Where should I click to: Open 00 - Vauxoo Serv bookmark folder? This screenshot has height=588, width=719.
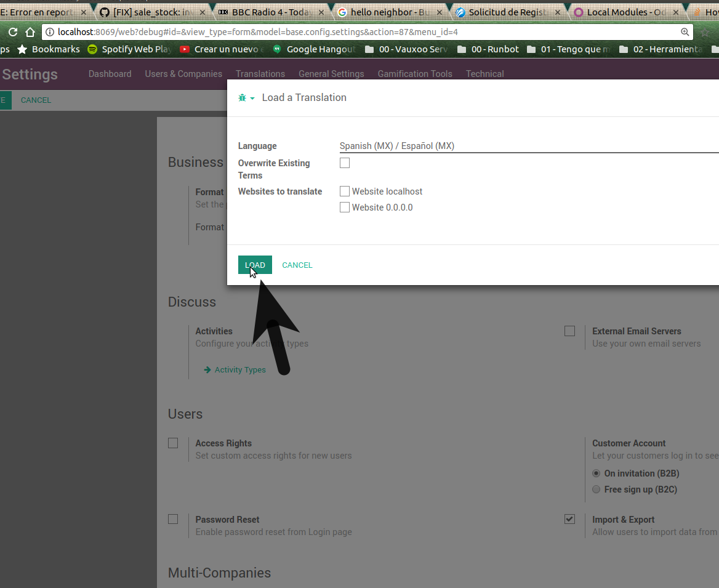click(x=406, y=49)
